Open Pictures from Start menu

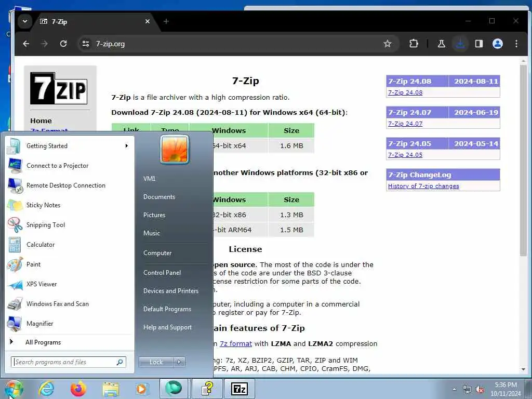(x=154, y=215)
